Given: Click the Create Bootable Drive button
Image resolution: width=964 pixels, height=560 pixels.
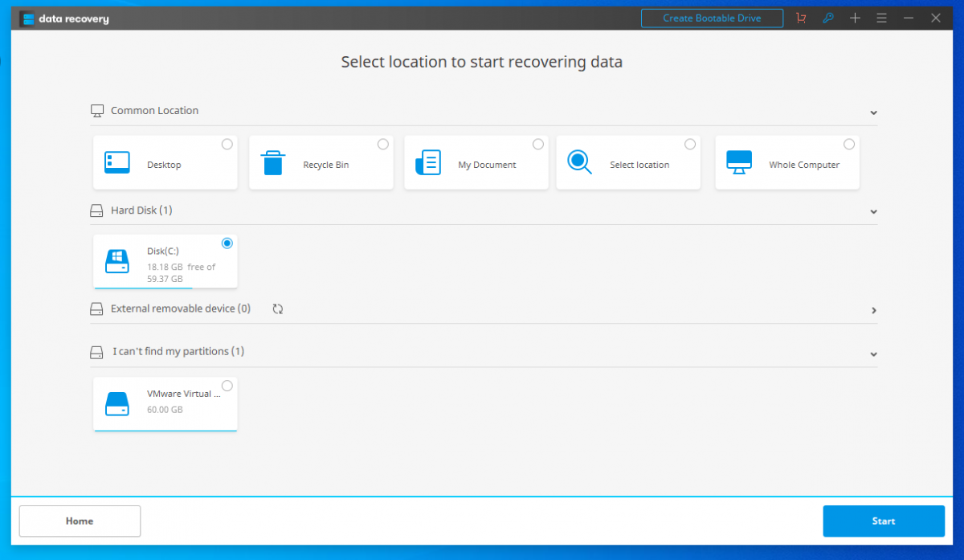Looking at the screenshot, I should tap(712, 18).
